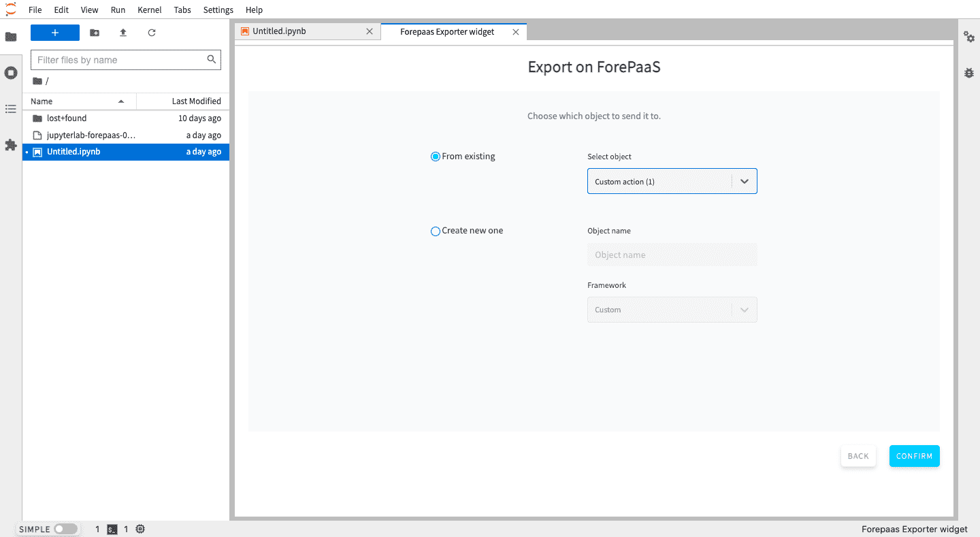Switch to the Untitled.ipynb tab
The height and width of the screenshot is (537, 980).
[308, 31]
